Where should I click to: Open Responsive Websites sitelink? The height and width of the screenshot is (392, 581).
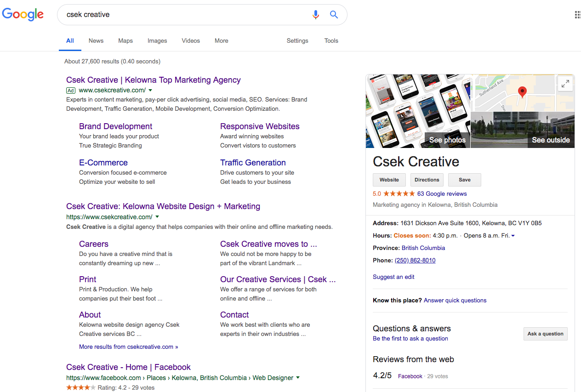point(260,126)
